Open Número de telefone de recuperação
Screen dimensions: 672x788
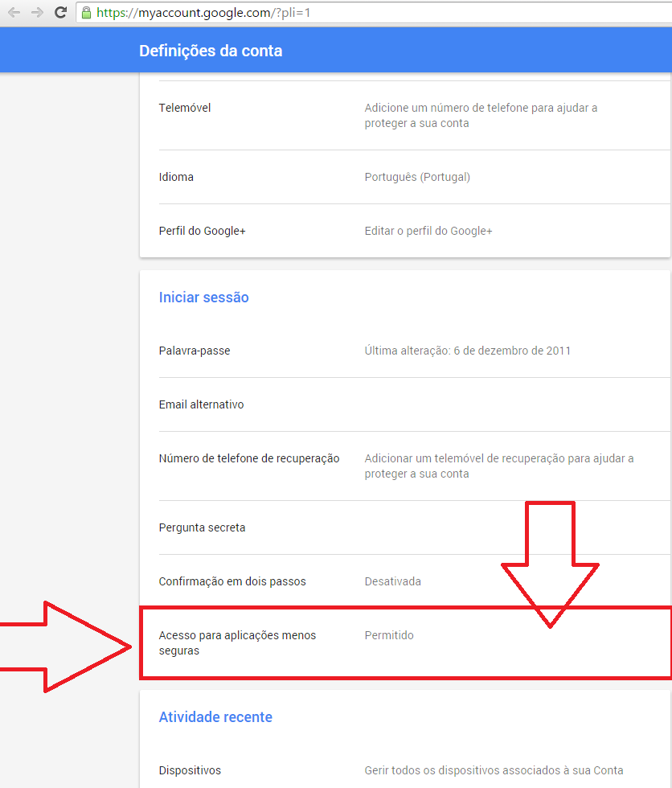pos(249,458)
